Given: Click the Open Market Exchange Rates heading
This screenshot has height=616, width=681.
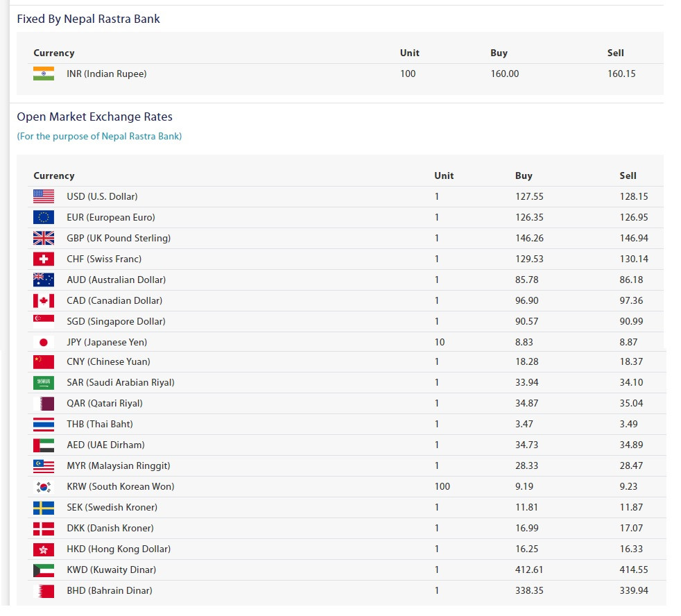Looking at the screenshot, I should (94, 117).
